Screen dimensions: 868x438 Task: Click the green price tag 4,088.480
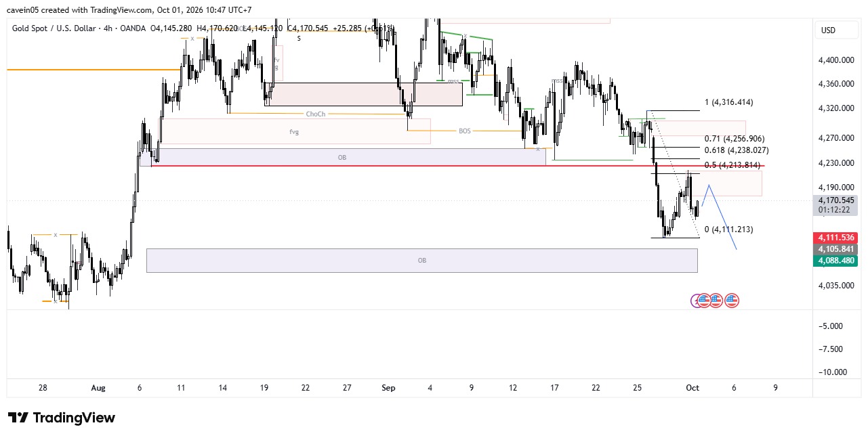tap(835, 261)
